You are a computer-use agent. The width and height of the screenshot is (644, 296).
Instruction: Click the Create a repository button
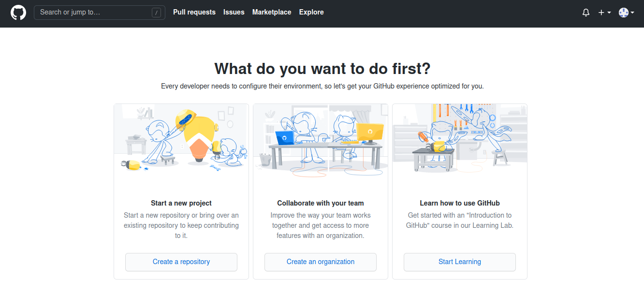point(181,262)
